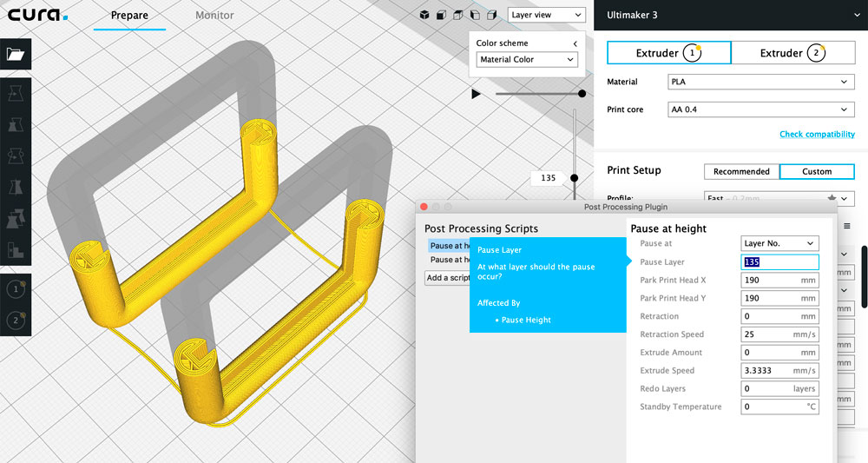Screen dimensions: 868x463
Task: Open the Layer view mode dropdown
Action: 546,15
